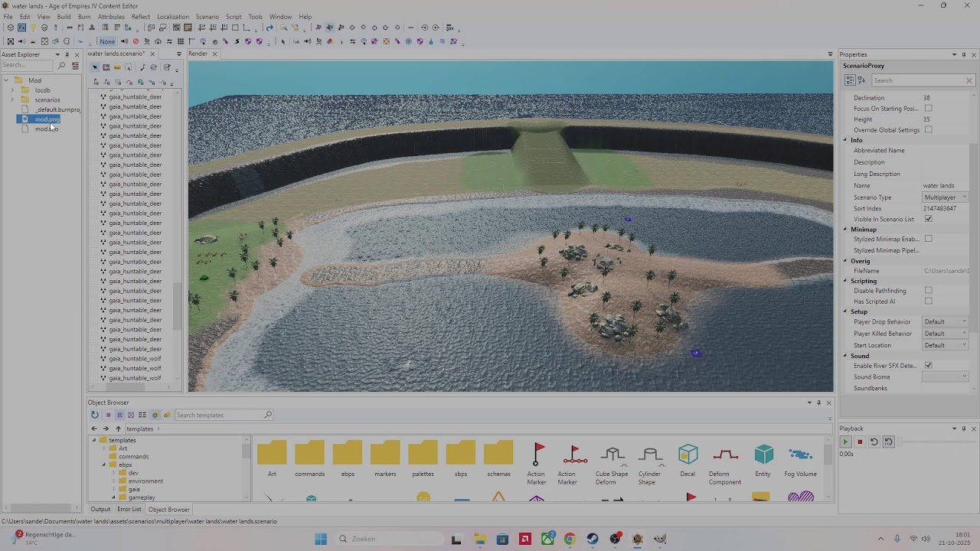Screen dimensions: 980x551
Task: Stop playback with the red button
Action: pos(860,442)
